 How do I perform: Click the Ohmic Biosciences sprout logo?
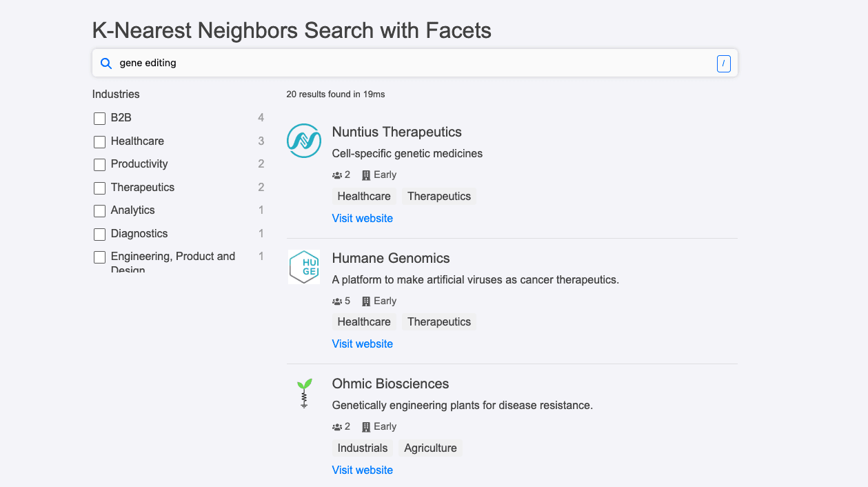click(303, 392)
